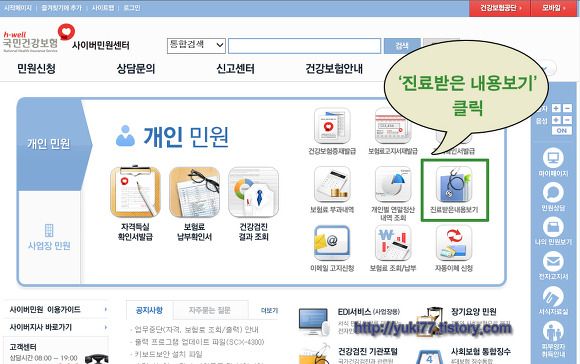Click into the search text field

tap(304, 46)
